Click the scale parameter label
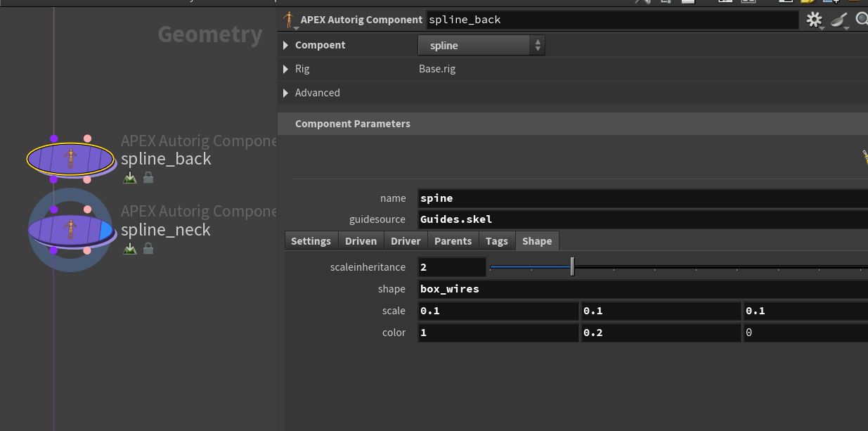Viewport: 868px width, 431px height. click(394, 311)
